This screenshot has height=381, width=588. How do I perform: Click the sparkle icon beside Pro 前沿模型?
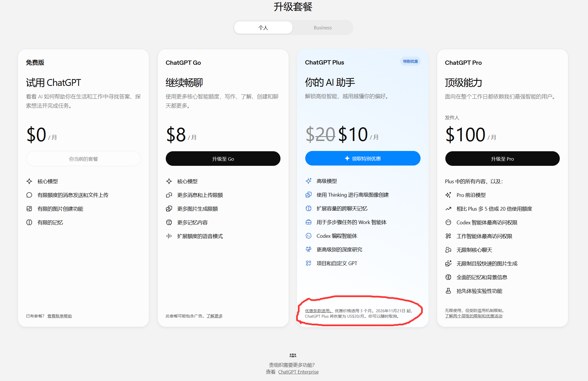[x=448, y=195]
